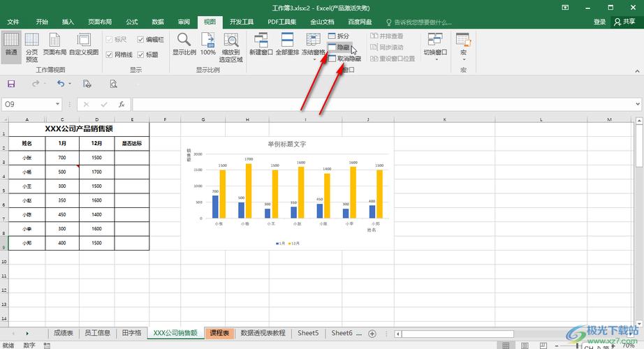Reset zoom to 100%
644x349 pixels.
(x=208, y=45)
